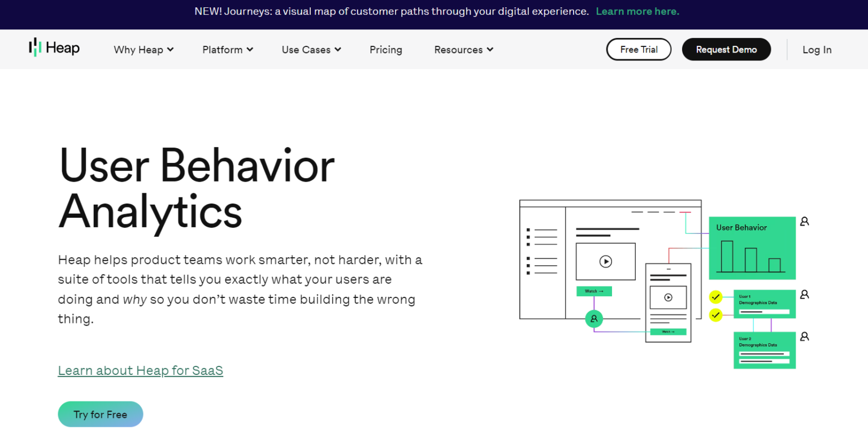
Task: Click the person icon next to User 2 card
Action: 804,336
